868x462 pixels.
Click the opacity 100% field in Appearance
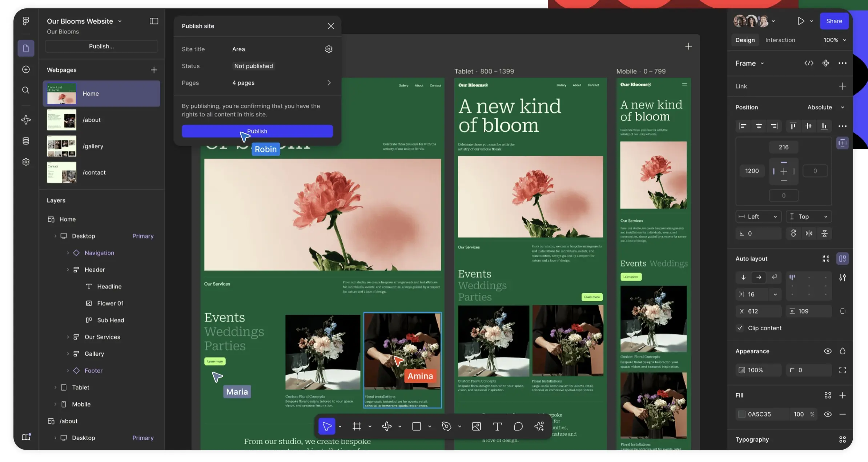[758, 370]
